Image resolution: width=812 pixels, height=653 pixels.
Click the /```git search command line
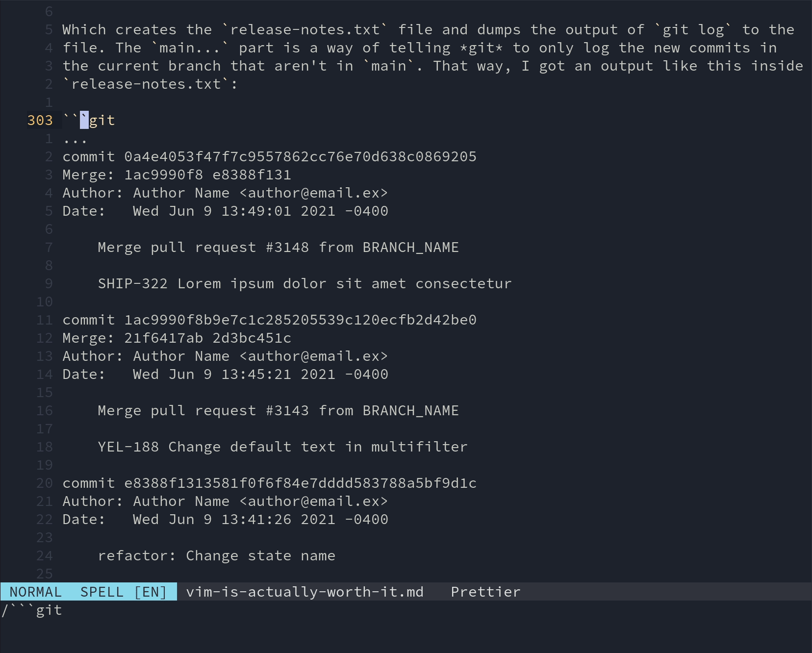32,610
